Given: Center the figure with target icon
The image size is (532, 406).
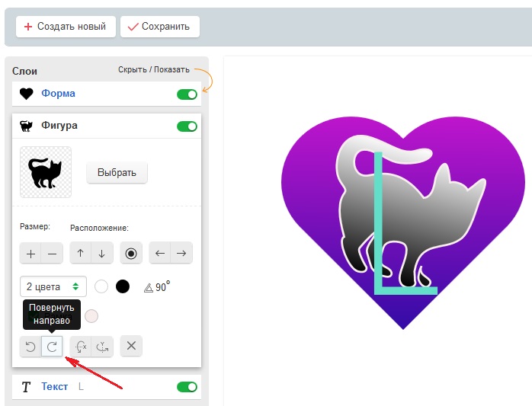Looking at the screenshot, I should point(131,253).
